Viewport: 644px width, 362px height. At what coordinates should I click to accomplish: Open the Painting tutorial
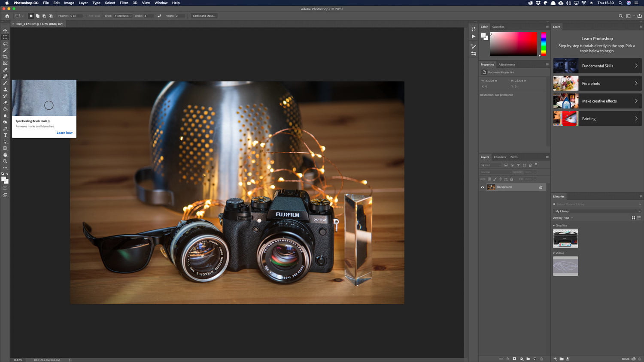point(597,119)
